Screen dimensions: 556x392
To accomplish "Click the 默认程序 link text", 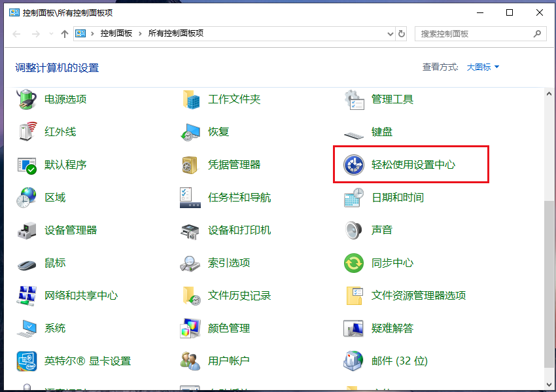I will [65, 165].
